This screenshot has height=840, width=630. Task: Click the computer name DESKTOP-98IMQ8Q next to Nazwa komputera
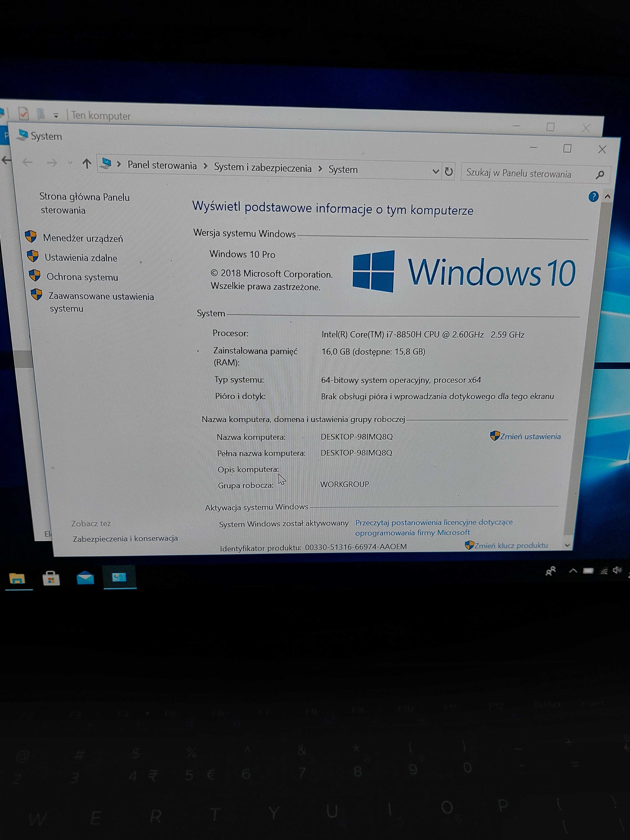click(357, 437)
